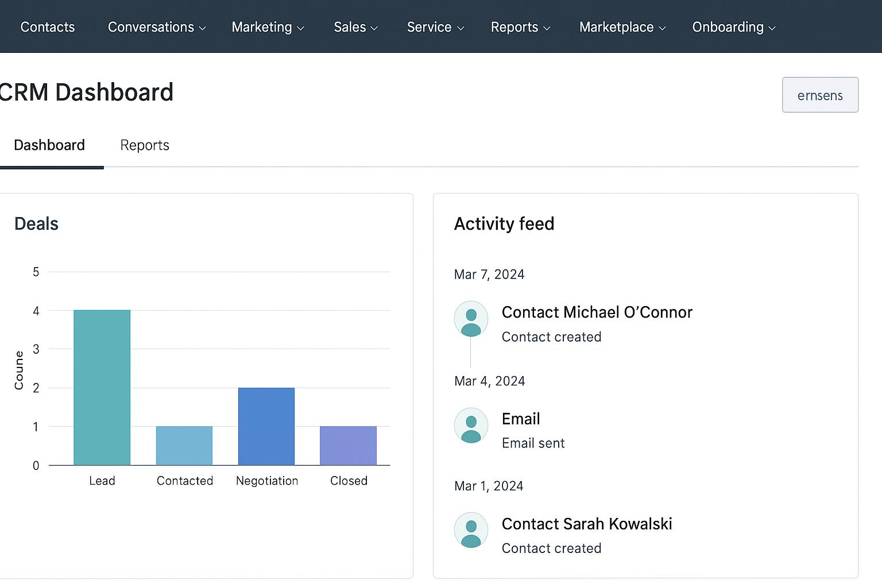
Task: Click Sarah Kowalski's avatar icon
Action: 471,531
